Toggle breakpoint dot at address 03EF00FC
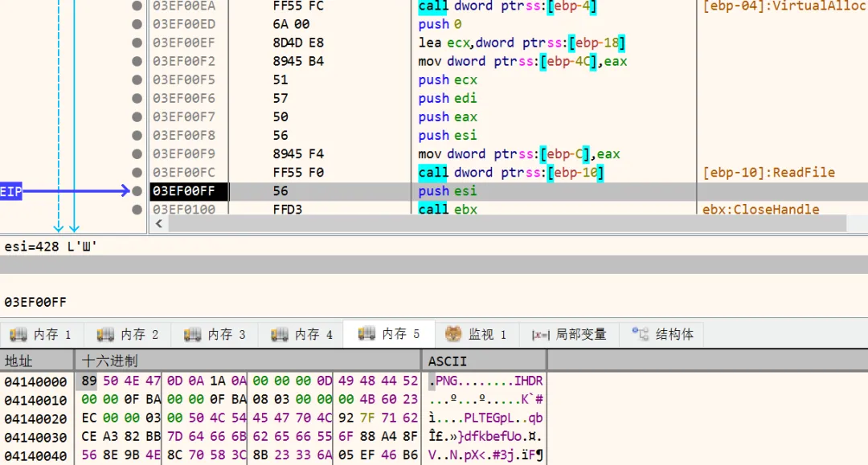 [137, 173]
